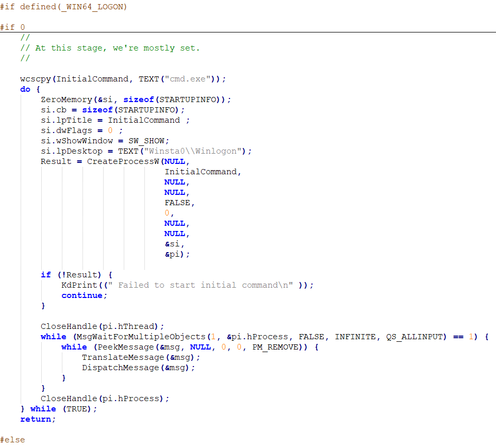
Task: Click the 'continue;' statement
Action: [85, 295]
